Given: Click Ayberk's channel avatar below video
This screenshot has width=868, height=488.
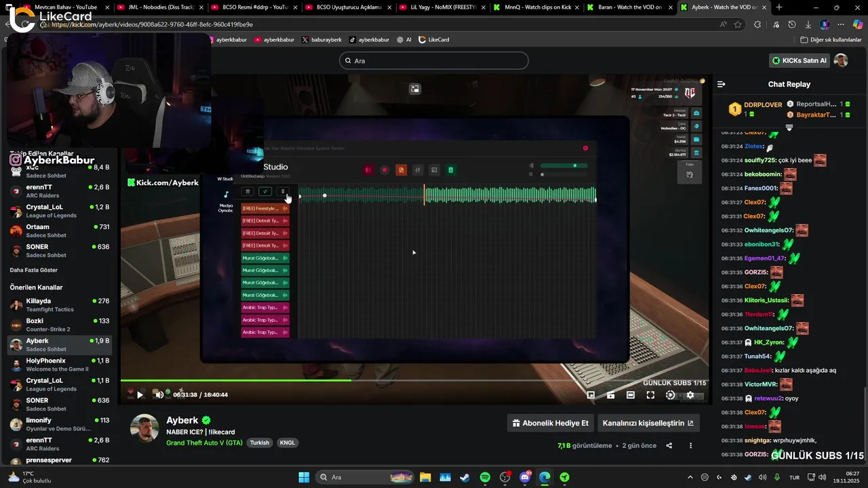Looking at the screenshot, I should pos(144,428).
